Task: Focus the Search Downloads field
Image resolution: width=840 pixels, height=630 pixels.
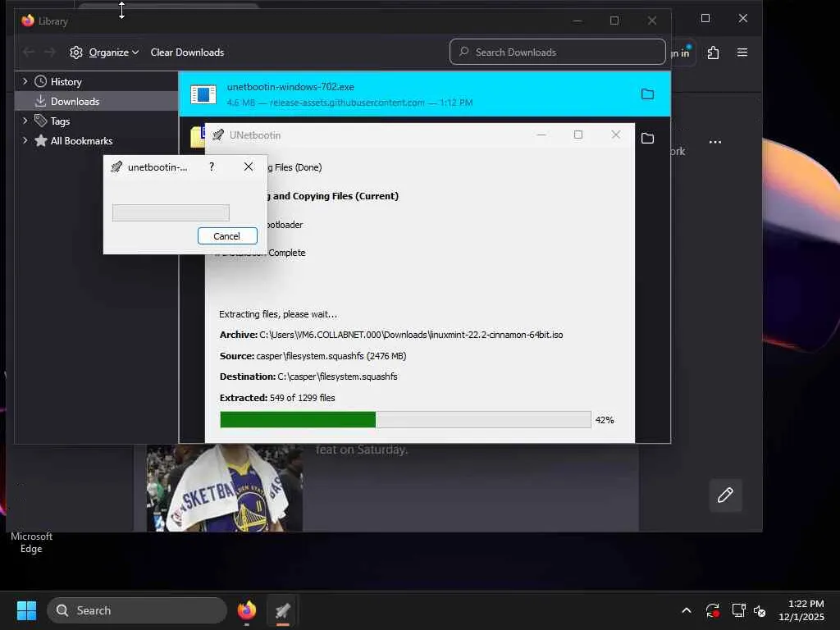Action: (557, 52)
